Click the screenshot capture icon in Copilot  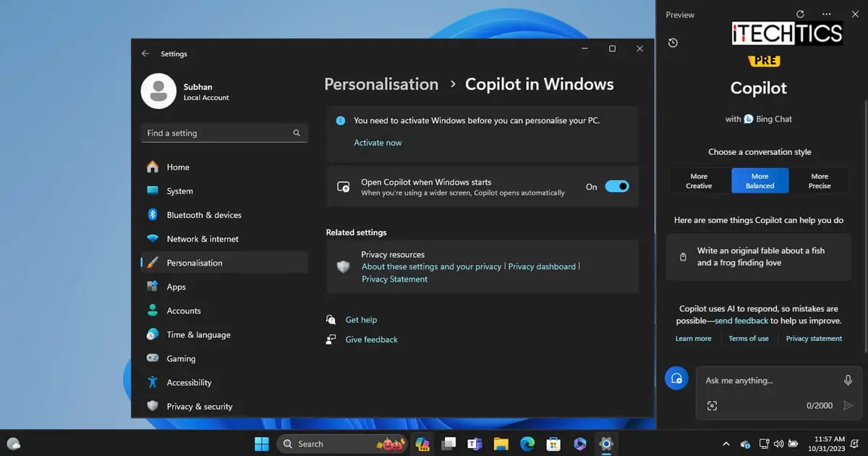click(712, 406)
